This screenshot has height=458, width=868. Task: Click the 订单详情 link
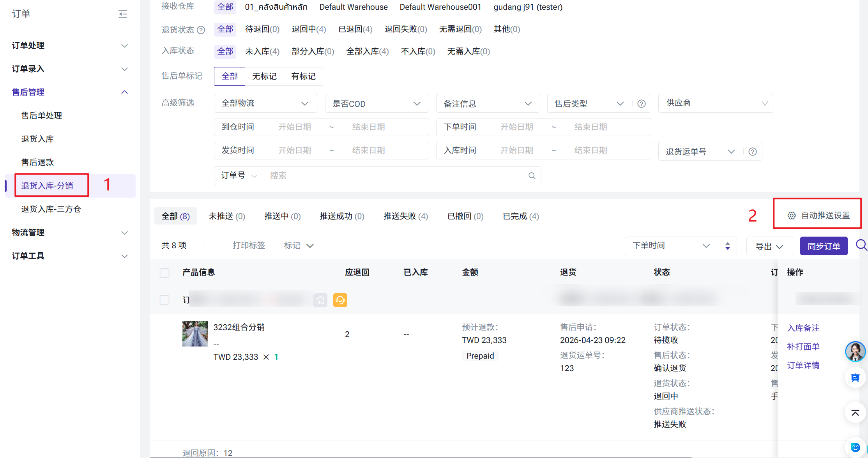803,365
